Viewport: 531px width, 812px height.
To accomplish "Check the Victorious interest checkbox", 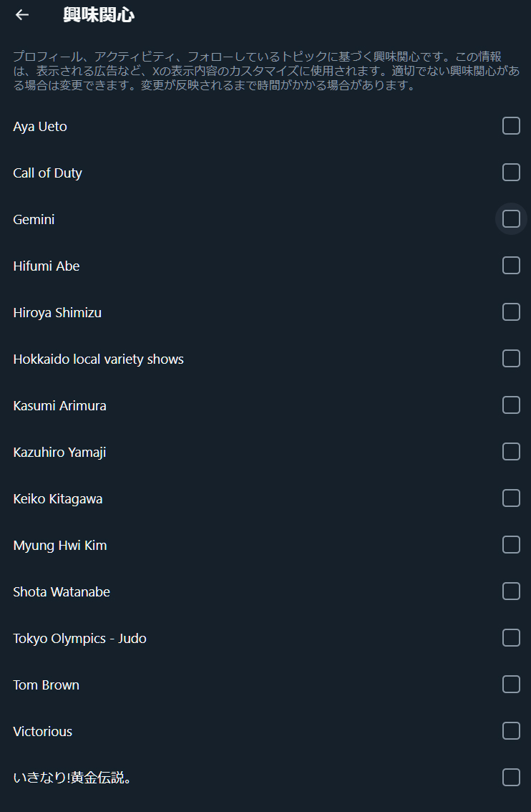I will point(511,731).
